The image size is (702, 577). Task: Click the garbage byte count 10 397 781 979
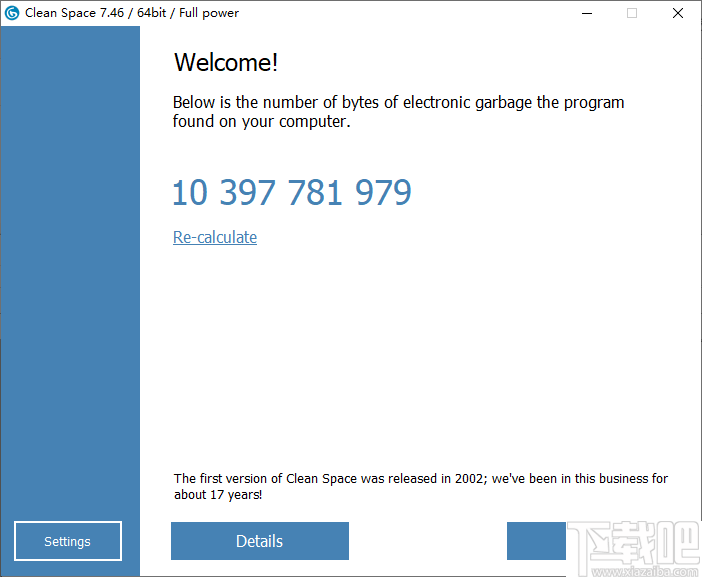(292, 192)
